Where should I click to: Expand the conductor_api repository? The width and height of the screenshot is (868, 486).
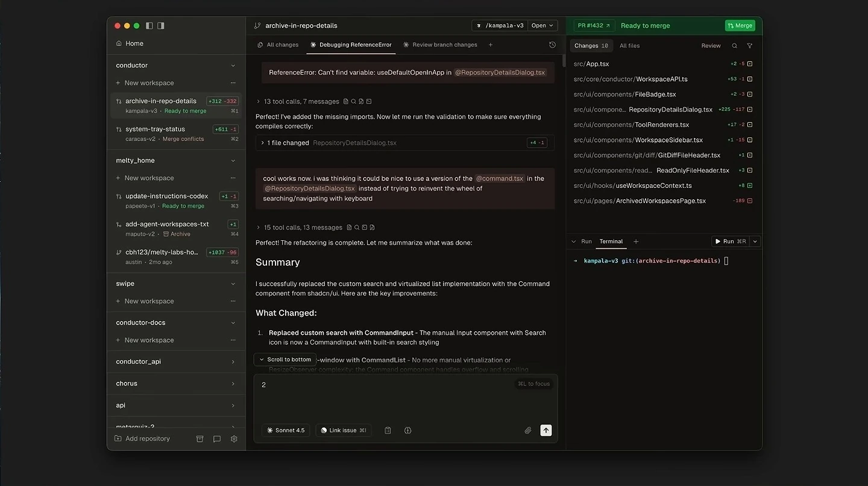(x=233, y=362)
